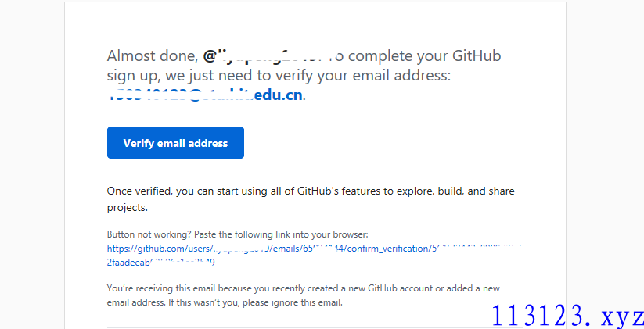Click the word "projects." under the button

[x=128, y=208]
